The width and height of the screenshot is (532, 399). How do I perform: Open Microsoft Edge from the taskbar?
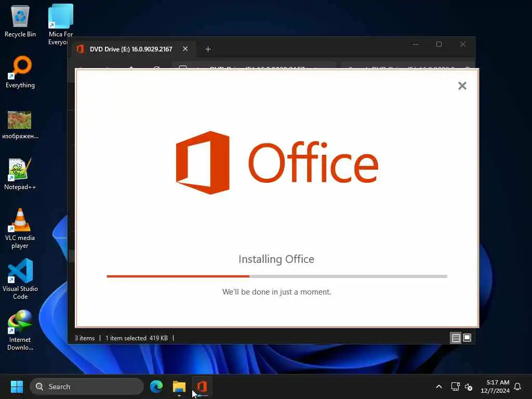[156, 387]
